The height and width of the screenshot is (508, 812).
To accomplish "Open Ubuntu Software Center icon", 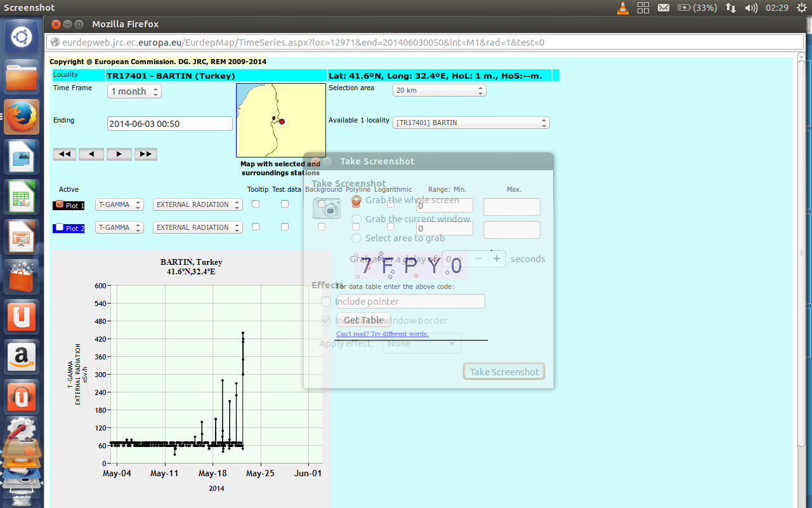I will pos(22,277).
